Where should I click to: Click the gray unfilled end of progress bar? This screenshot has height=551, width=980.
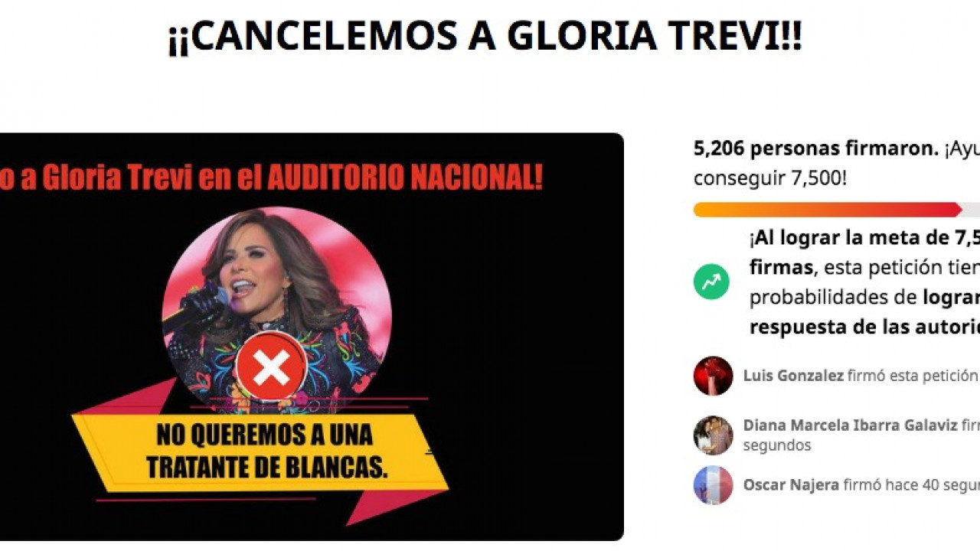(x=971, y=210)
